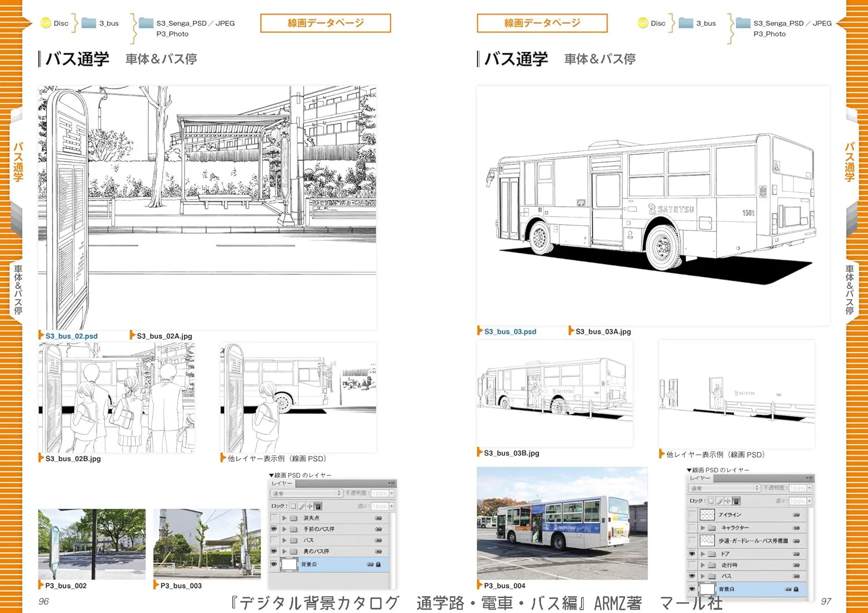Hide the 手前のバス停 layer group
This screenshot has height=613, width=868.
click(x=274, y=529)
